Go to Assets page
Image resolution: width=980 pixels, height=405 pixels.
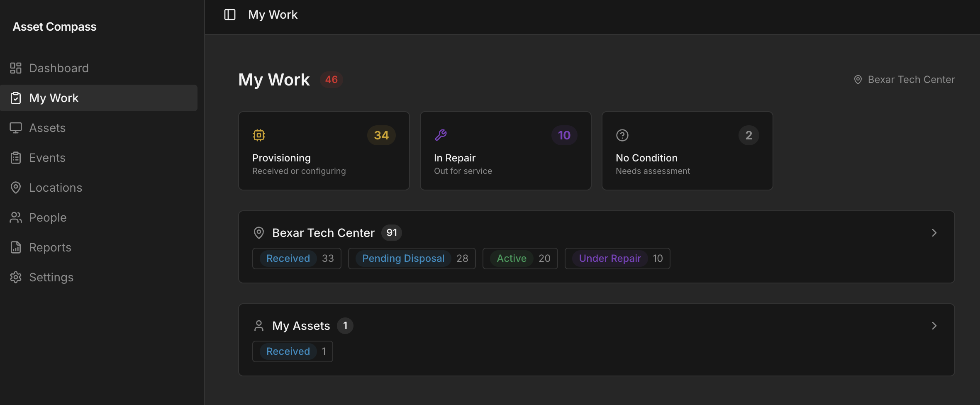pos(99,128)
